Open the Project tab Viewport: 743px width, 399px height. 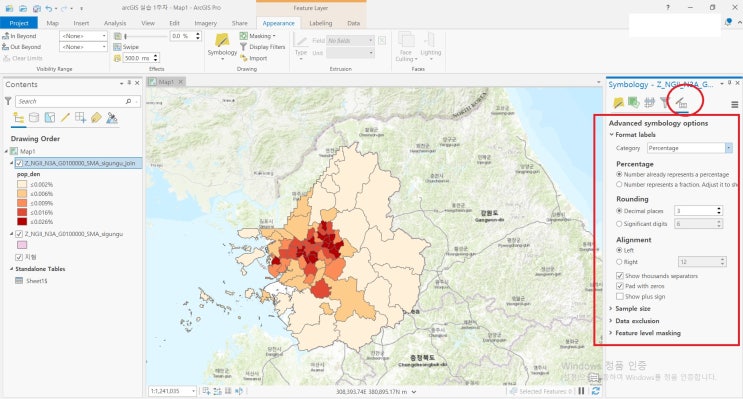(19, 23)
